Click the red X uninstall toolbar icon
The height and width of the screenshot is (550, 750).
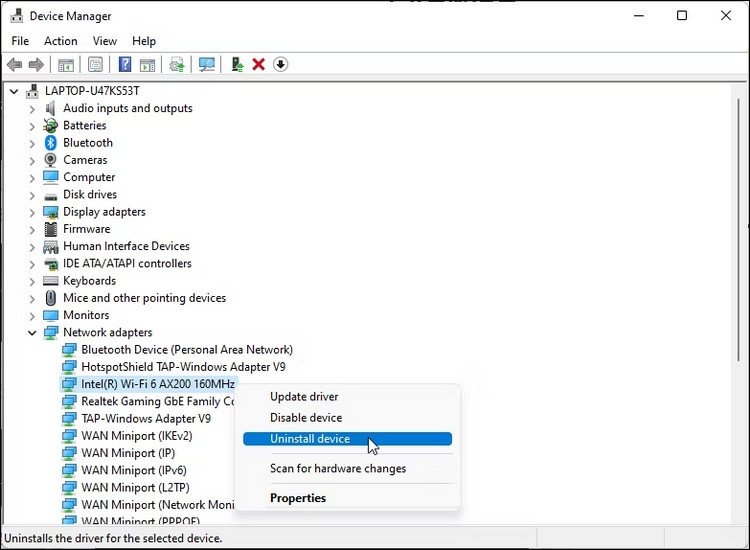(x=258, y=65)
